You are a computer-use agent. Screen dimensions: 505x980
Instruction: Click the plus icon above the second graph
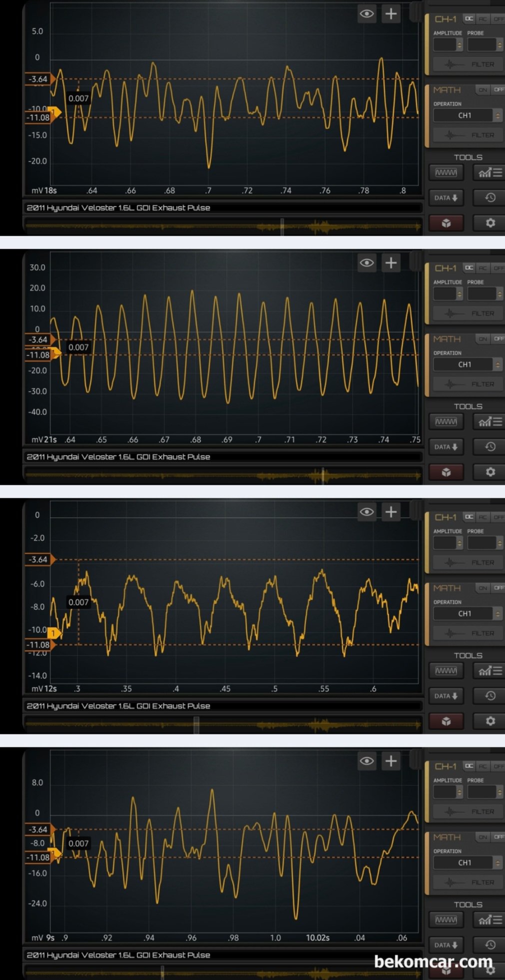(391, 263)
